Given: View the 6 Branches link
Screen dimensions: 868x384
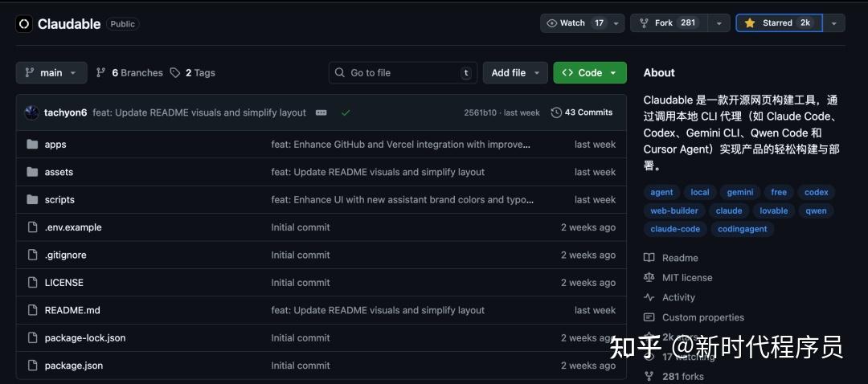Looking at the screenshot, I should (129, 72).
